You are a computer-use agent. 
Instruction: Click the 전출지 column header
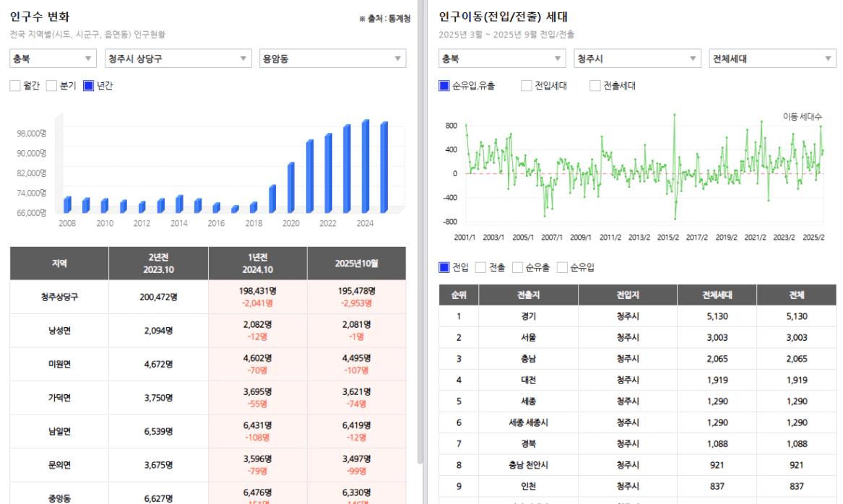coord(528,295)
